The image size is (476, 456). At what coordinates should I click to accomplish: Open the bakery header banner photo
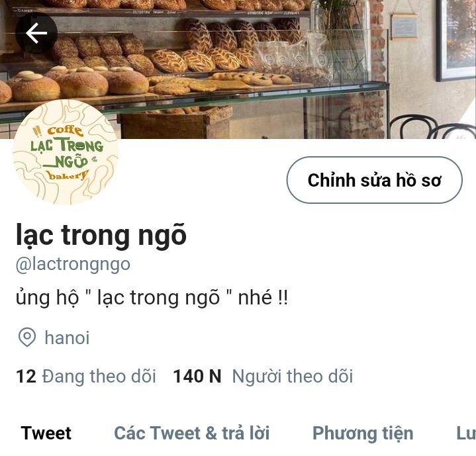pyautogui.click(x=238, y=69)
